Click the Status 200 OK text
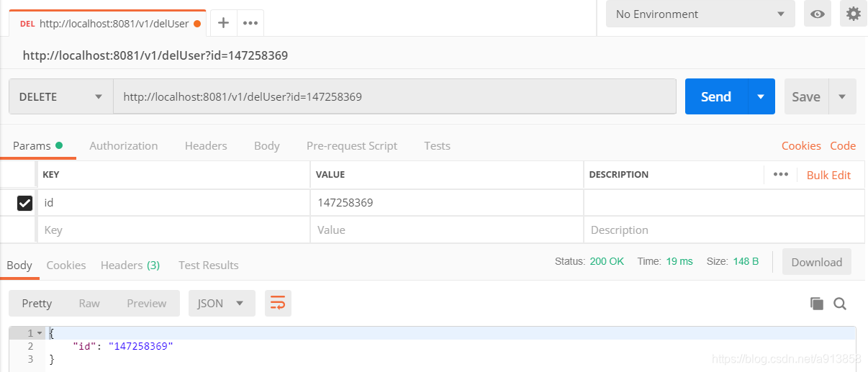Image resolution: width=868 pixels, height=372 pixels. [589, 261]
